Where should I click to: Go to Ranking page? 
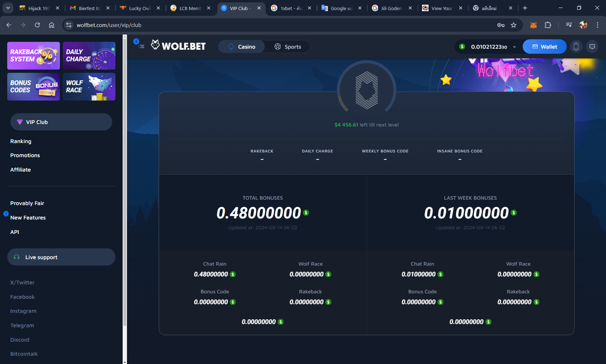point(21,141)
